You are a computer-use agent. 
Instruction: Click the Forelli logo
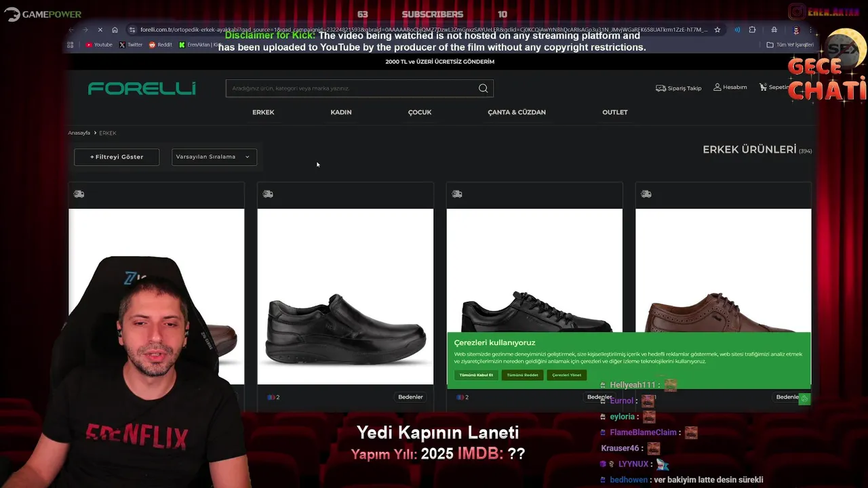pyautogui.click(x=142, y=88)
